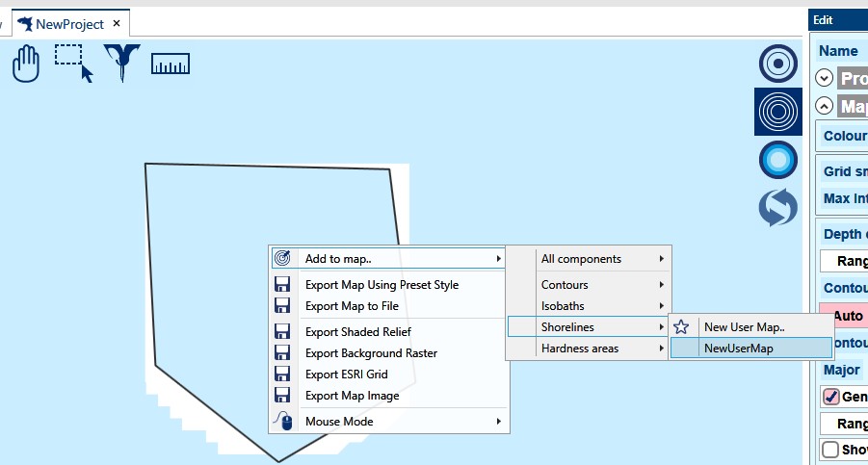
Task: Click Export Map to File
Action: point(352,306)
